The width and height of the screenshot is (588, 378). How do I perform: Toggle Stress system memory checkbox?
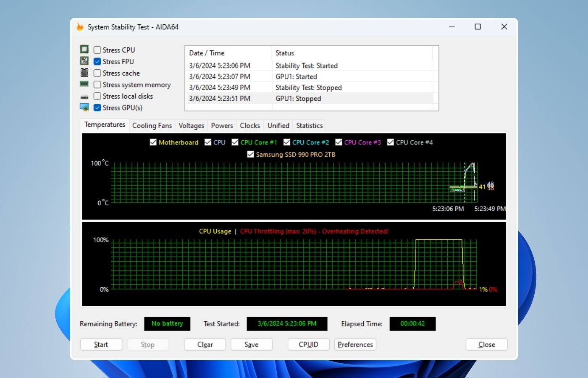[97, 84]
